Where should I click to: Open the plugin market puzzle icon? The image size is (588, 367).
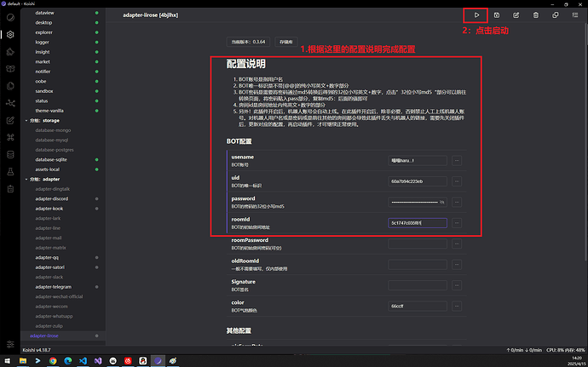click(x=10, y=52)
